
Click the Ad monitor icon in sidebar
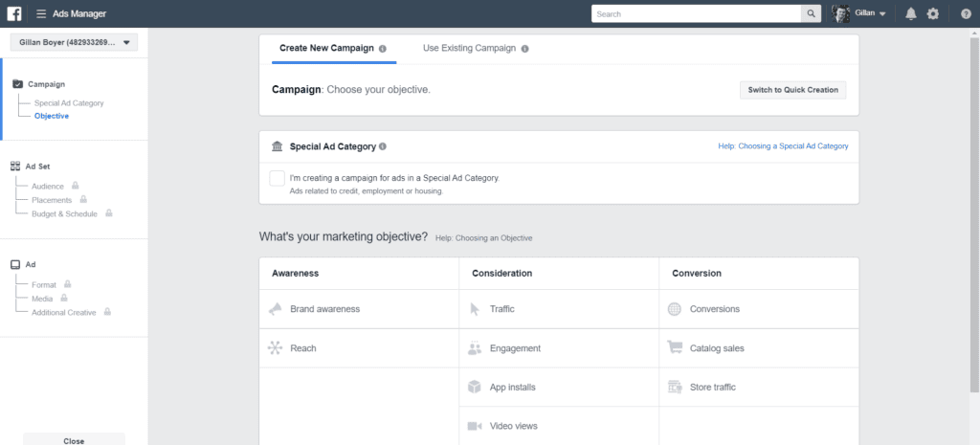pos(15,264)
